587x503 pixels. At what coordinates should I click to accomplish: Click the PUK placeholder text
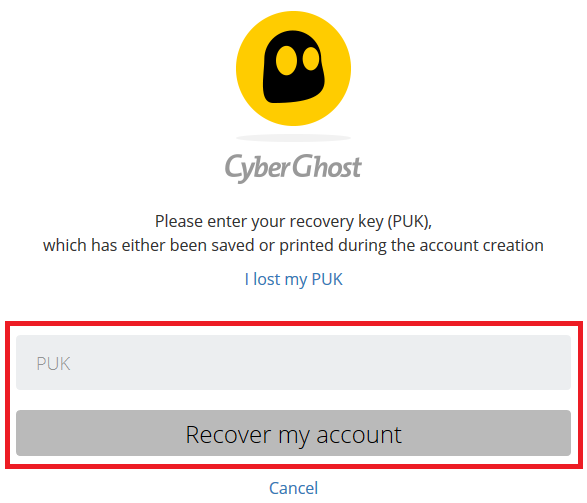pyautogui.click(x=53, y=363)
